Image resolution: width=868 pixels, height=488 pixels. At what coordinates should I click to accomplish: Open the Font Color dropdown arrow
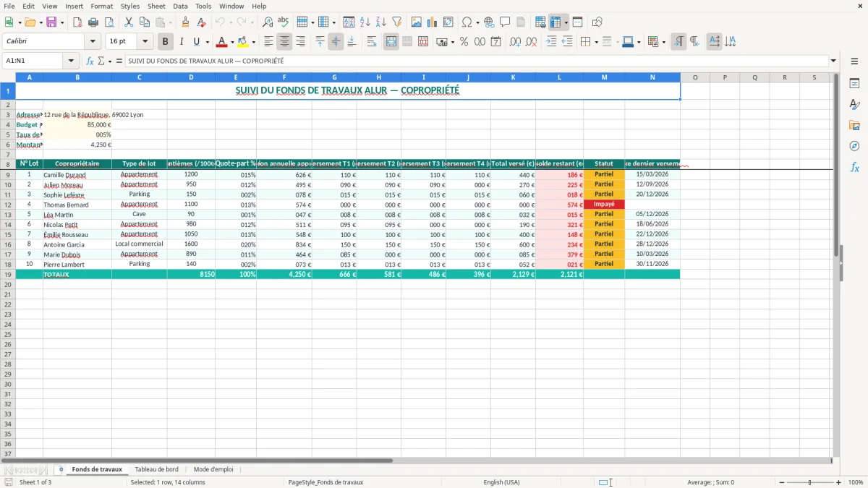(231, 43)
